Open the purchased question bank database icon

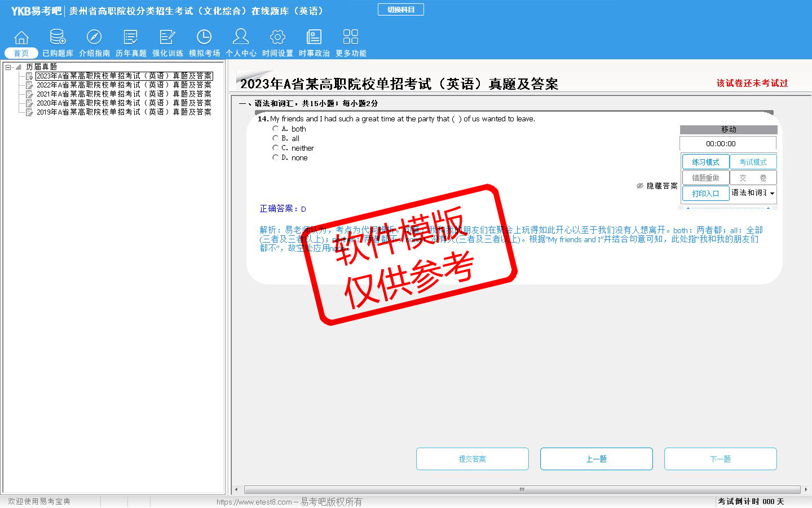(x=58, y=37)
